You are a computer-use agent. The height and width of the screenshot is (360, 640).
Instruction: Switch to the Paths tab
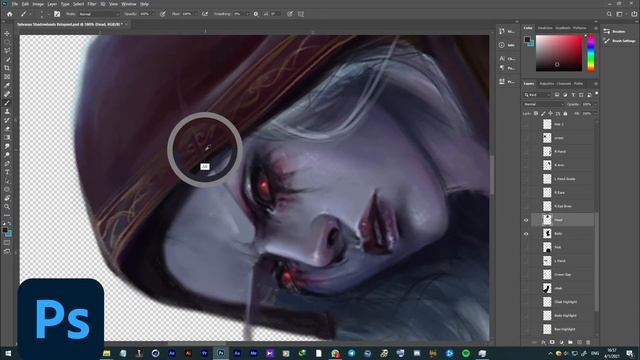[x=578, y=84]
